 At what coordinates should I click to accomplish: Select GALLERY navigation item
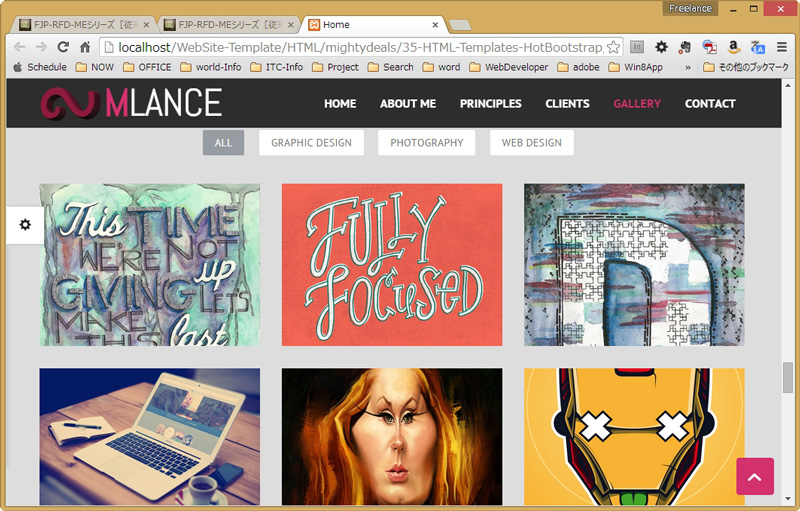tap(637, 104)
